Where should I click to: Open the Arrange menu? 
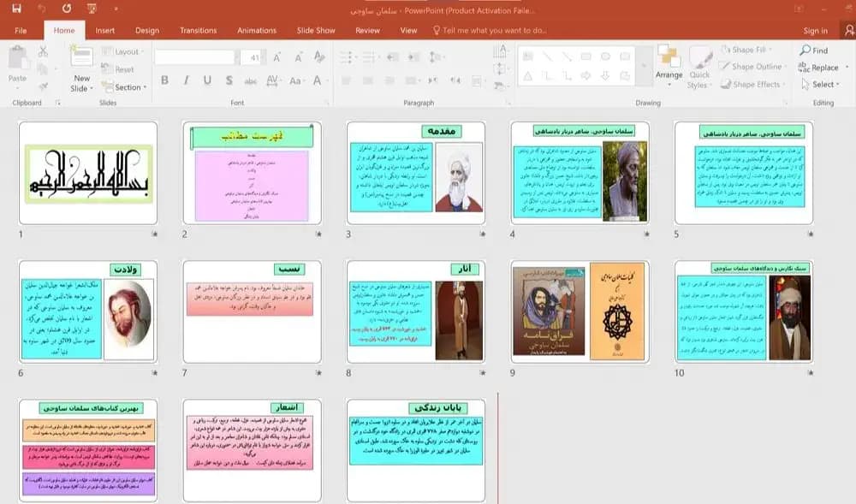(x=669, y=66)
